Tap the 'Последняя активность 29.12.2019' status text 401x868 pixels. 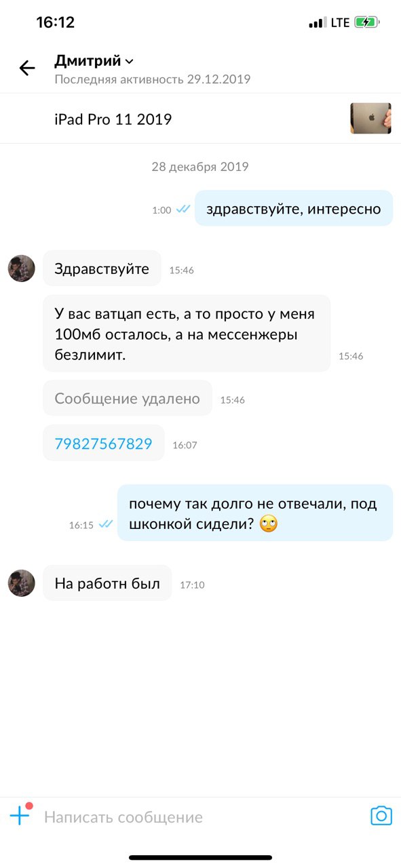153,79
